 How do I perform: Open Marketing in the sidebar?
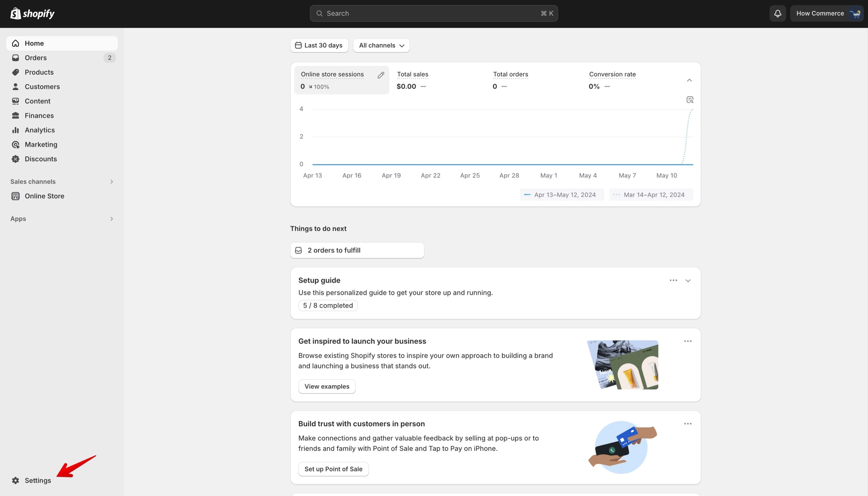pos(62,145)
